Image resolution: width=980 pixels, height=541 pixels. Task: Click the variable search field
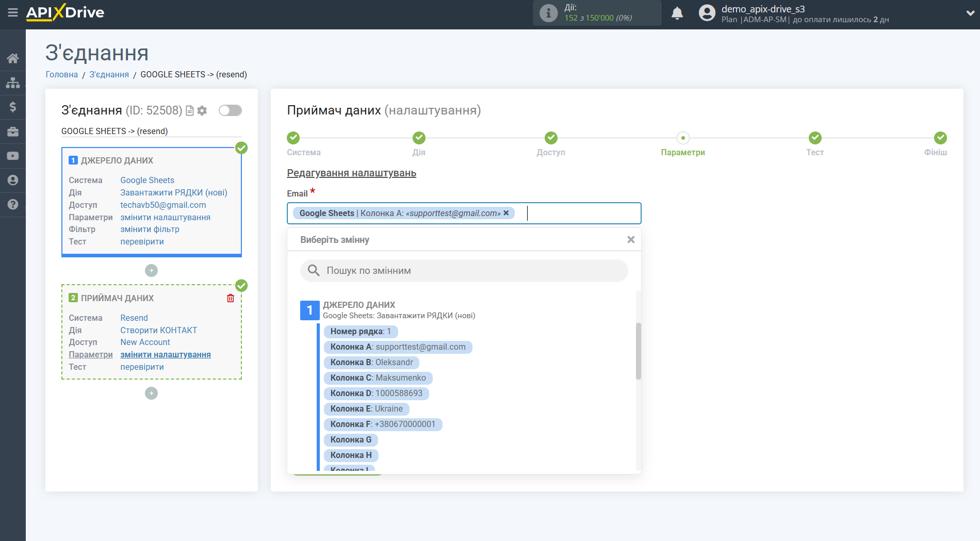point(464,271)
